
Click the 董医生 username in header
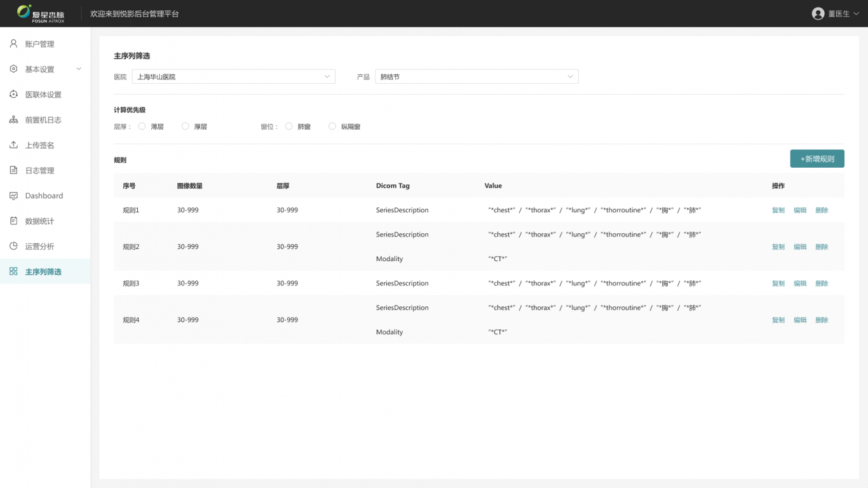839,13
